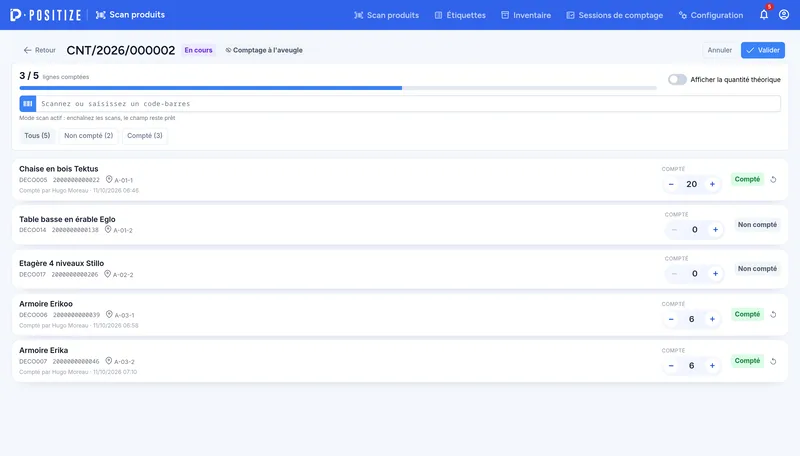
Task: Select the Chaise en bois Tektus title
Action: [x=59, y=169]
